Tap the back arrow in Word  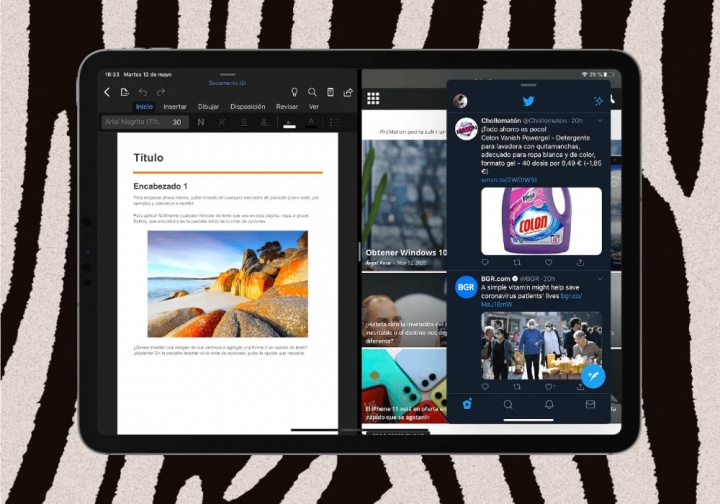coord(107,92)
